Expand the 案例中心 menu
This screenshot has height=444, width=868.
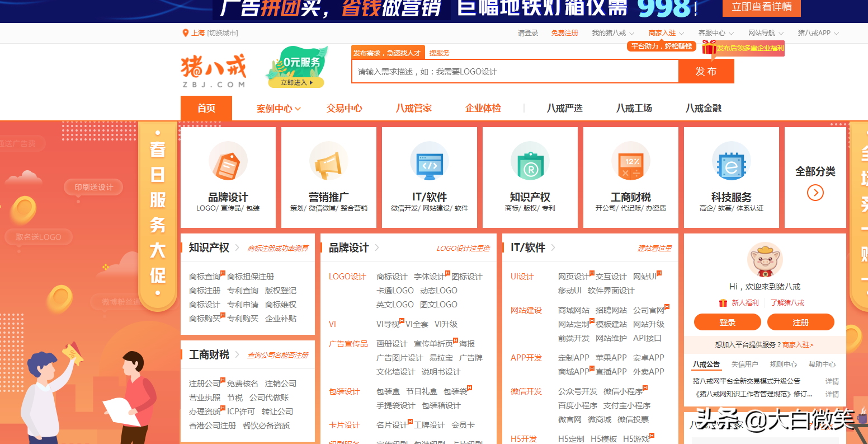[279, 109]
